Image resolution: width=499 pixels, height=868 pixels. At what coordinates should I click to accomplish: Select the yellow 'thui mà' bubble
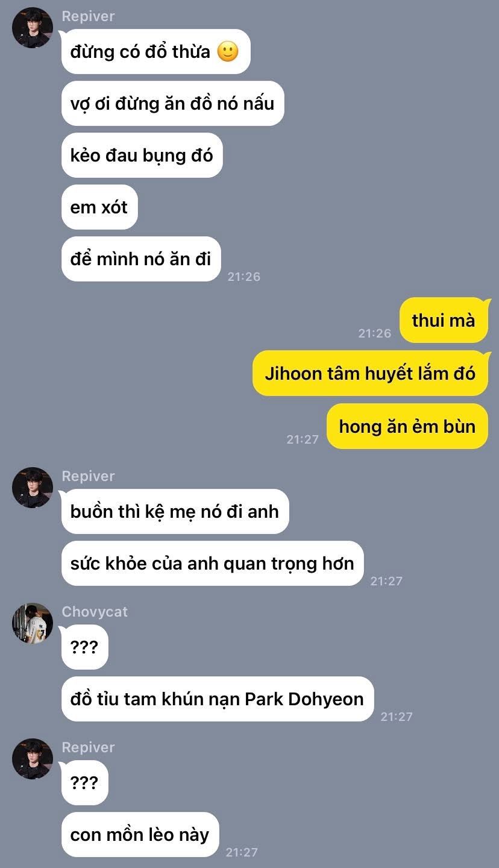[x=444, y=320]
